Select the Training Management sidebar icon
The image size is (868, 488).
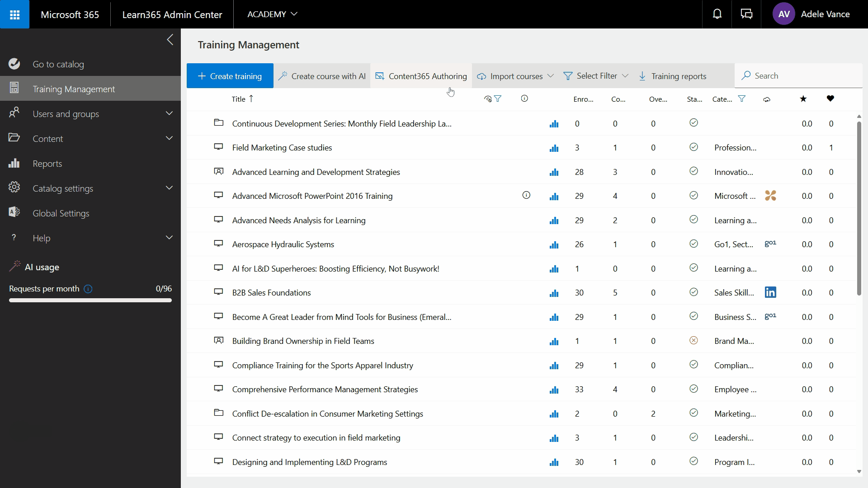point(14,88)
